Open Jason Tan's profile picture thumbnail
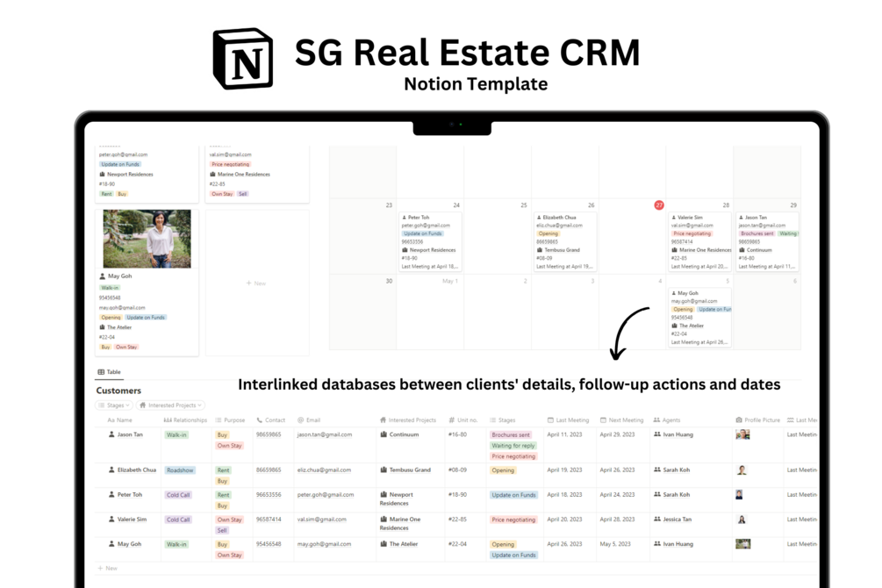 [x=742, y=434]
